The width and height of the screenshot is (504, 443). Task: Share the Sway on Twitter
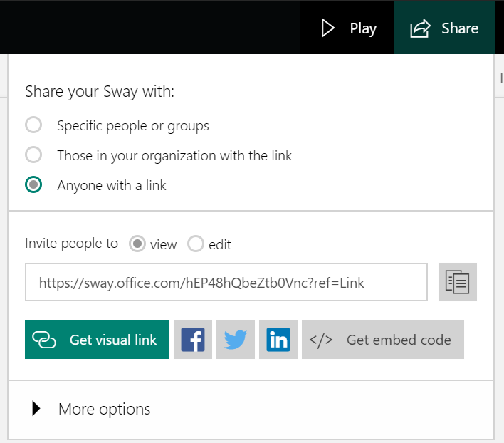pyautogui.click(x=236, y=340)
